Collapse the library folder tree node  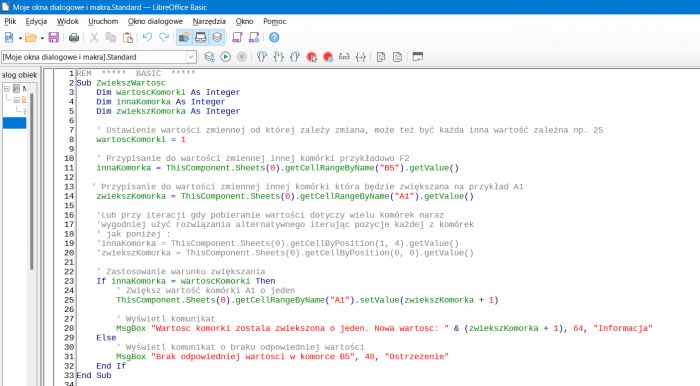(16, 100)
